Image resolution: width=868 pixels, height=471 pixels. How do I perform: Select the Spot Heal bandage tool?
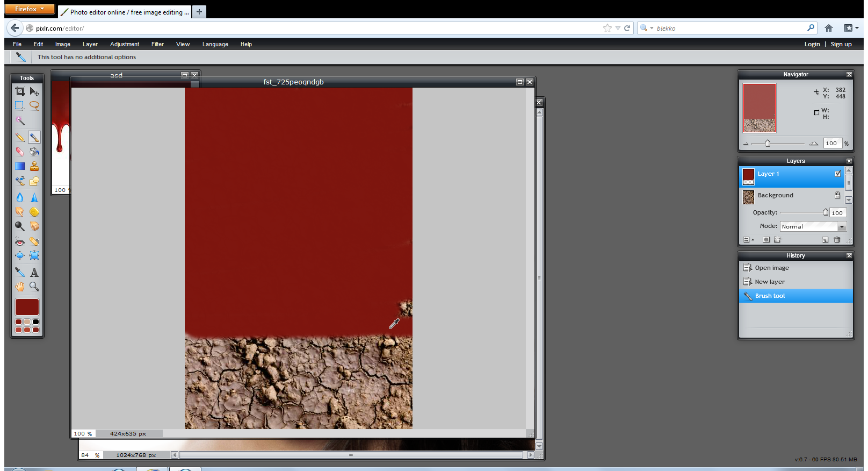click(x=34, y=241)
